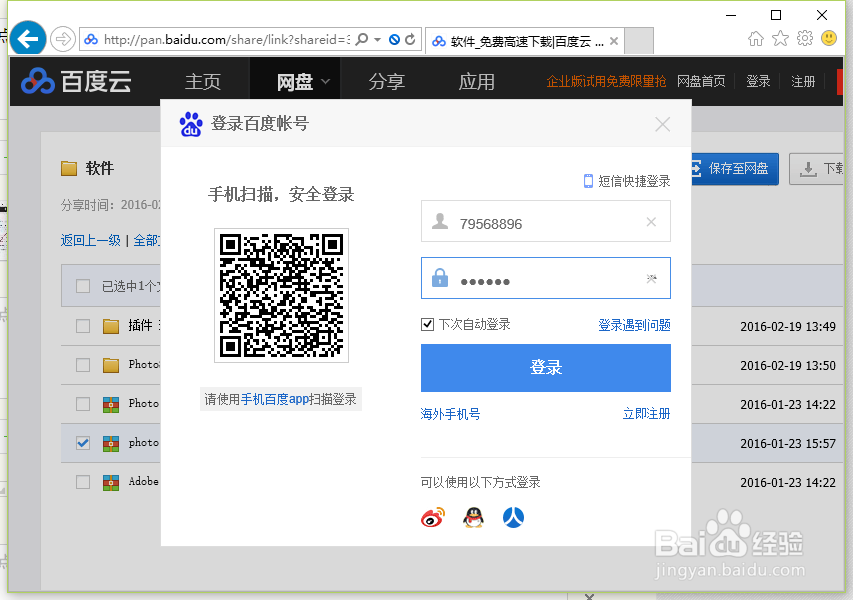
Task: Open favorites star icon
Action: point(780,39)
